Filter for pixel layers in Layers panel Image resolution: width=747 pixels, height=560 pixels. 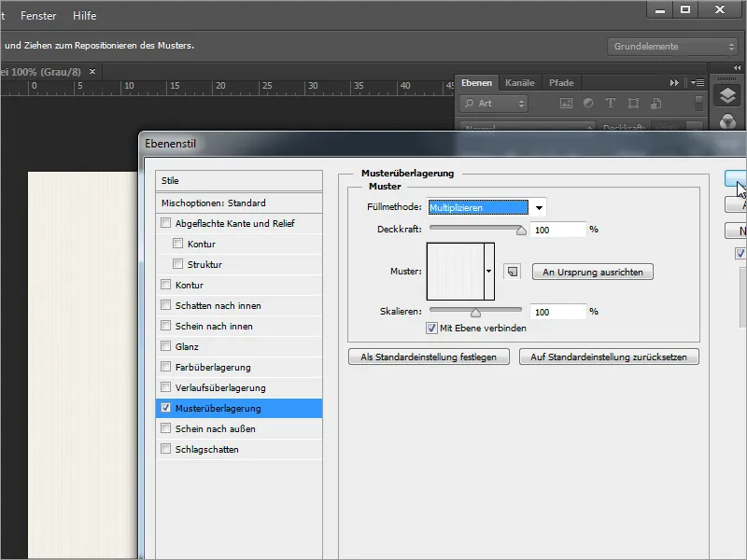point(568,101)
